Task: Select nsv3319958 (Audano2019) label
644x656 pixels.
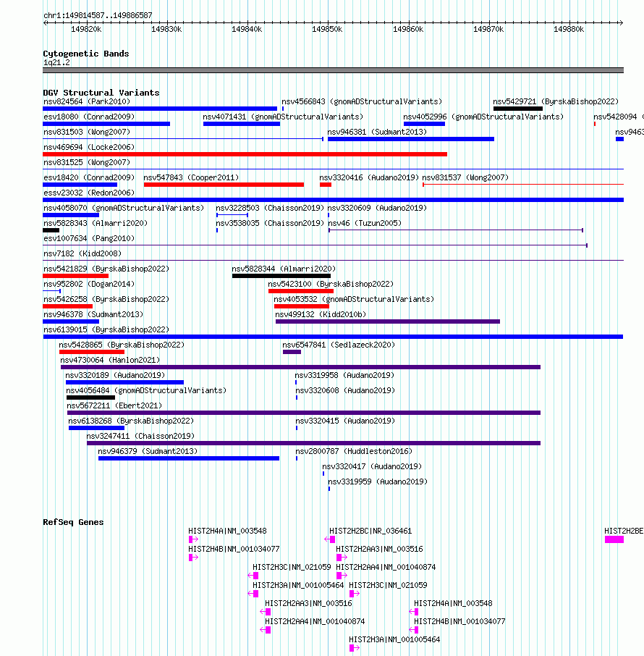Action: tap(344, 375)
